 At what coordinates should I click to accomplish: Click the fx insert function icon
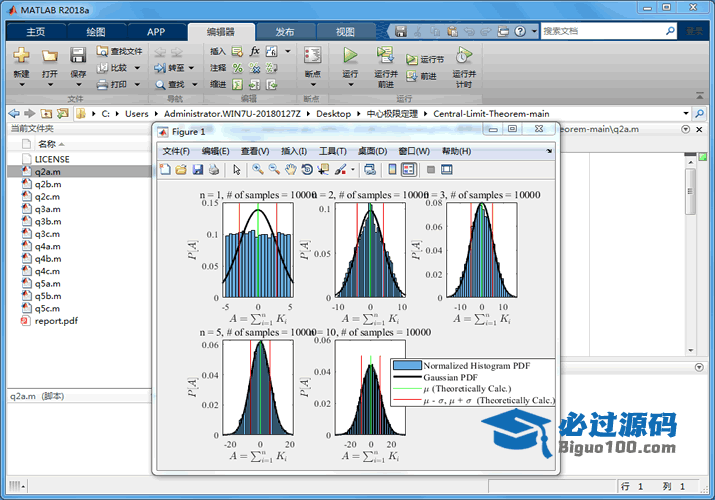pyautogui.click(x=254, y=51)
